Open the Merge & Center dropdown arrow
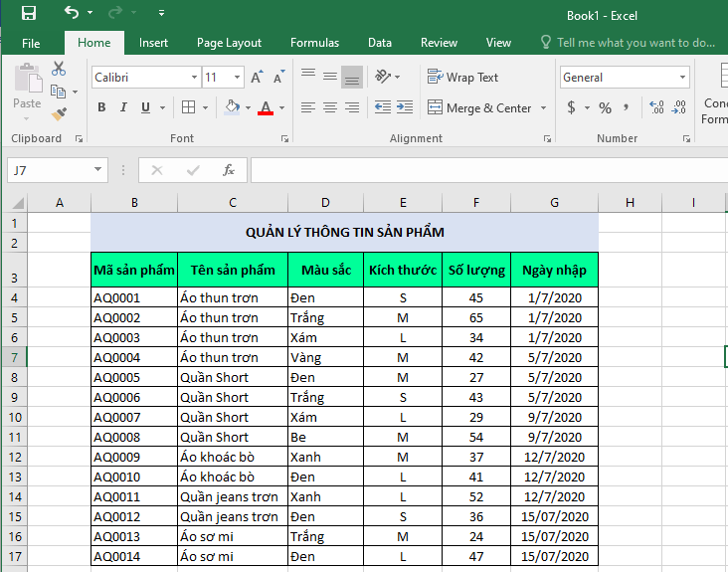 [x=543, y=108]
